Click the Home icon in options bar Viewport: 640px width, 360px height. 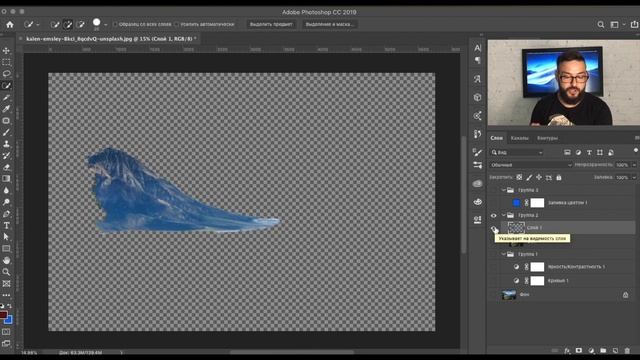tap(9, 24)
